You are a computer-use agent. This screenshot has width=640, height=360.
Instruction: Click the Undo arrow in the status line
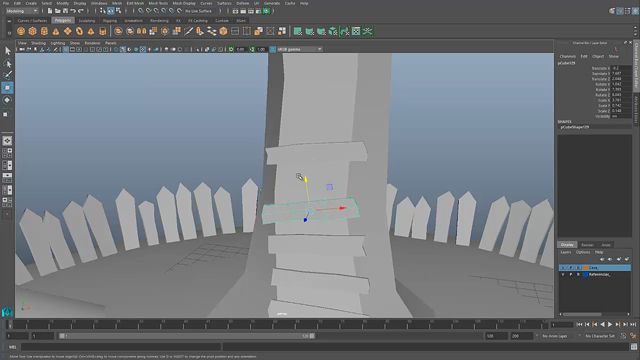point(73,11)
